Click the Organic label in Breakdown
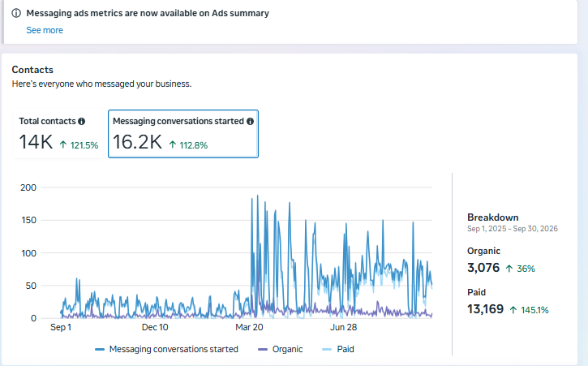 (483, 251)
